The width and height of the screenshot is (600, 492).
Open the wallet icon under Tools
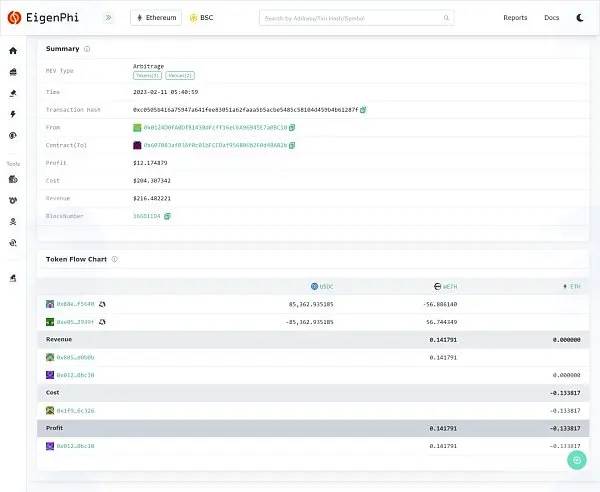[13, 179]
